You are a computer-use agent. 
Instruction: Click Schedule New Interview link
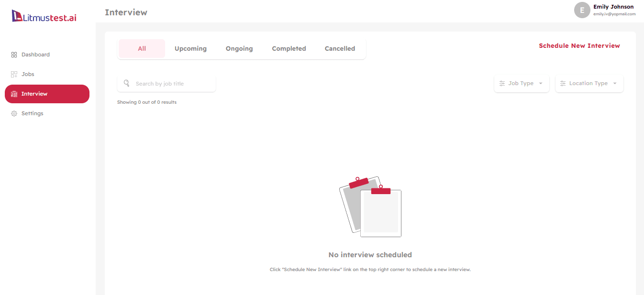click(579, 46)
